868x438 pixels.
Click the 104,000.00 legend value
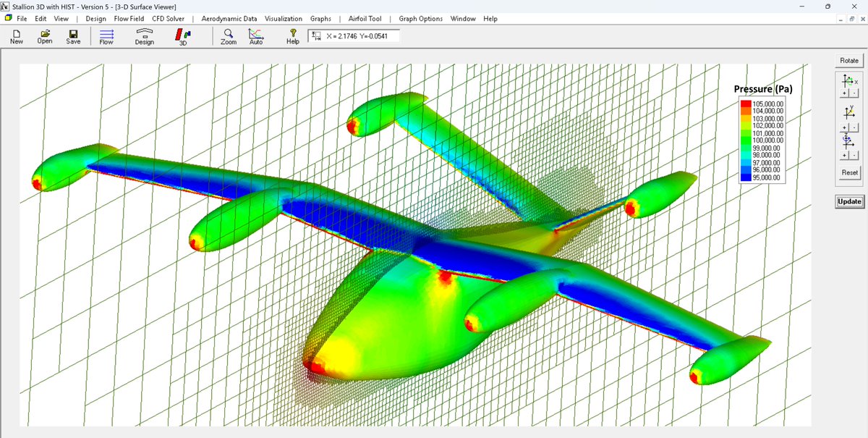pyautogui.click(x=769, y=111)
